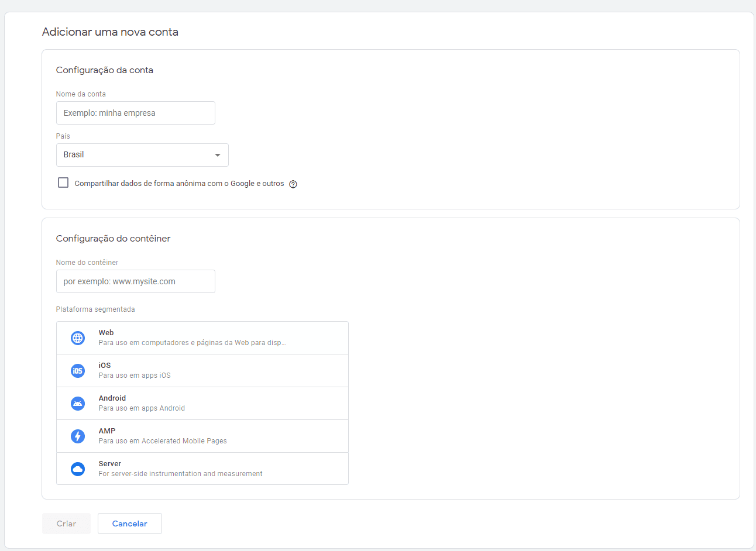Image resolution: width=756 pixels, height=551 pixels.
Task: Click the Nome do contêiner field label
Action: point(87,263)
